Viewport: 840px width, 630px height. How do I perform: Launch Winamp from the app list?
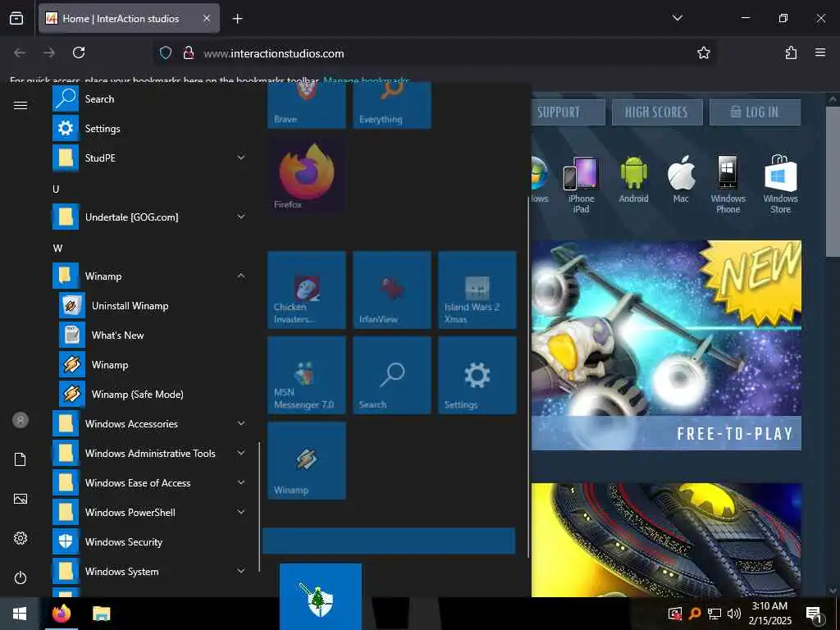click(x=153, y=365)
